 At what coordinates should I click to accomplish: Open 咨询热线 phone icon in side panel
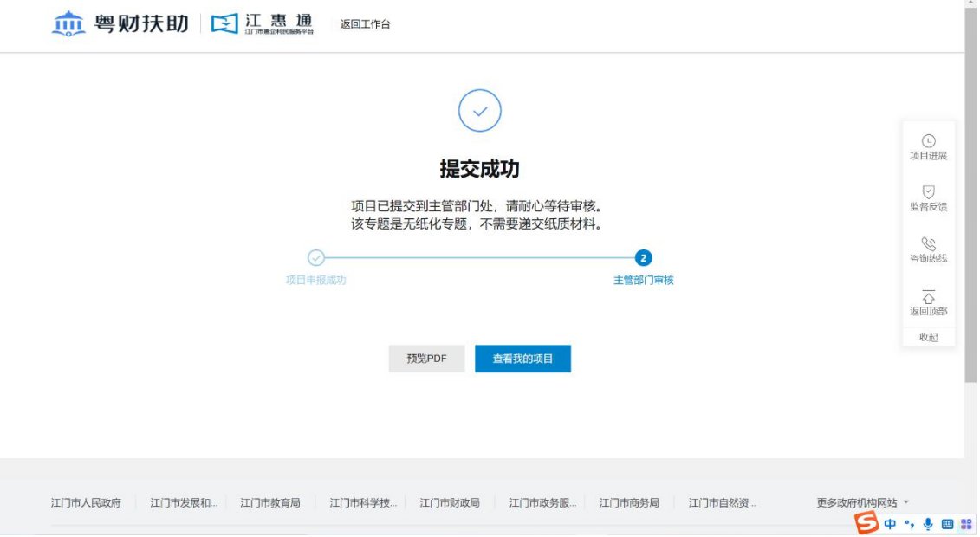coord(931,244)
